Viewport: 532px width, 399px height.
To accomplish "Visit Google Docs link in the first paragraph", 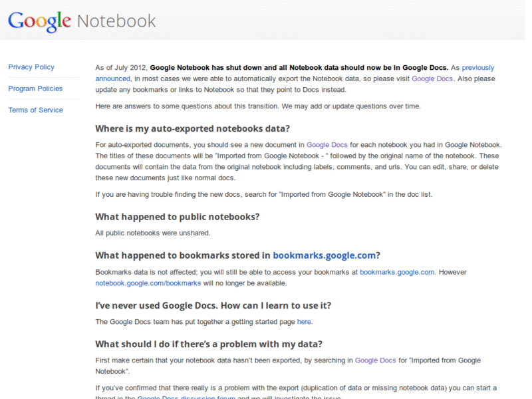I will [x=432, y=78].
